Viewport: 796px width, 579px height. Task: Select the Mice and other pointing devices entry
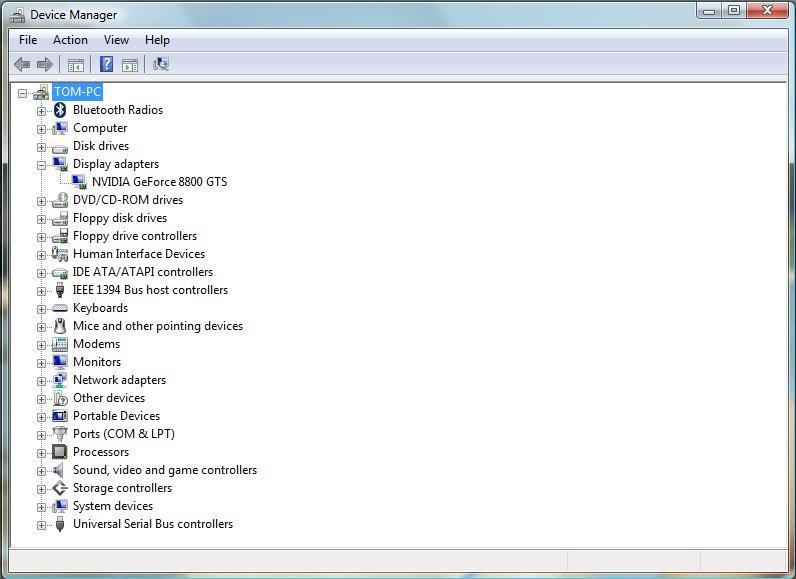click(157, 326)
